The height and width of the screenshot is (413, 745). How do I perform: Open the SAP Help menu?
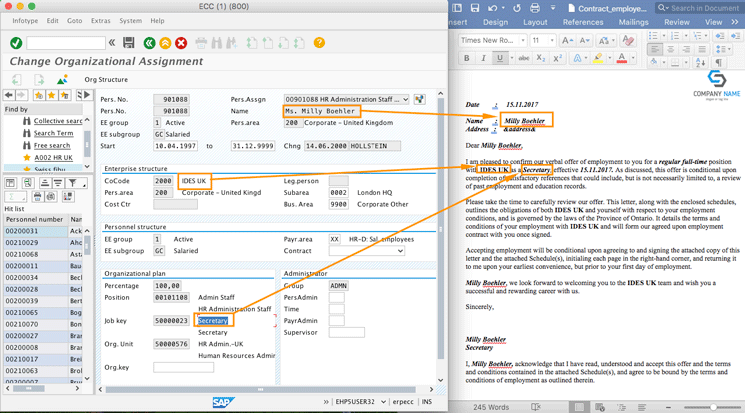tap(157, 21)
